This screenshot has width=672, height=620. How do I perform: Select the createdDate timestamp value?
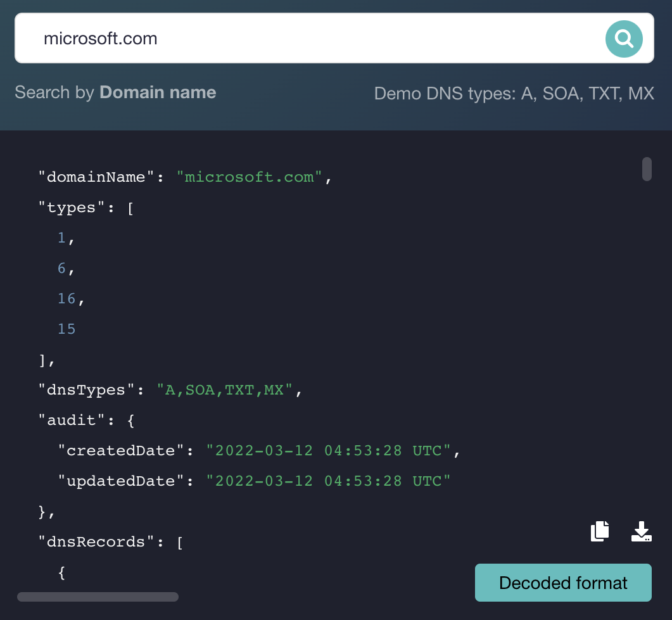tap(328, 451)
